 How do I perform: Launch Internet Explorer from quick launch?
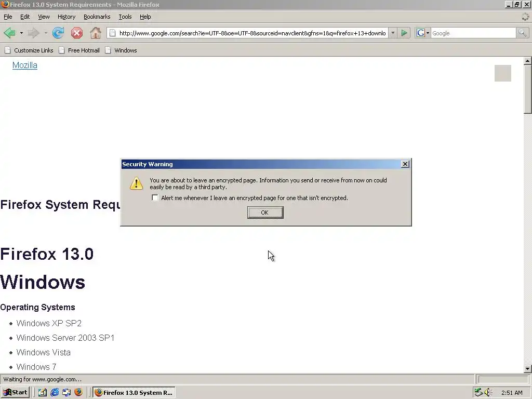pyautogui.click(x=54, y=392)
